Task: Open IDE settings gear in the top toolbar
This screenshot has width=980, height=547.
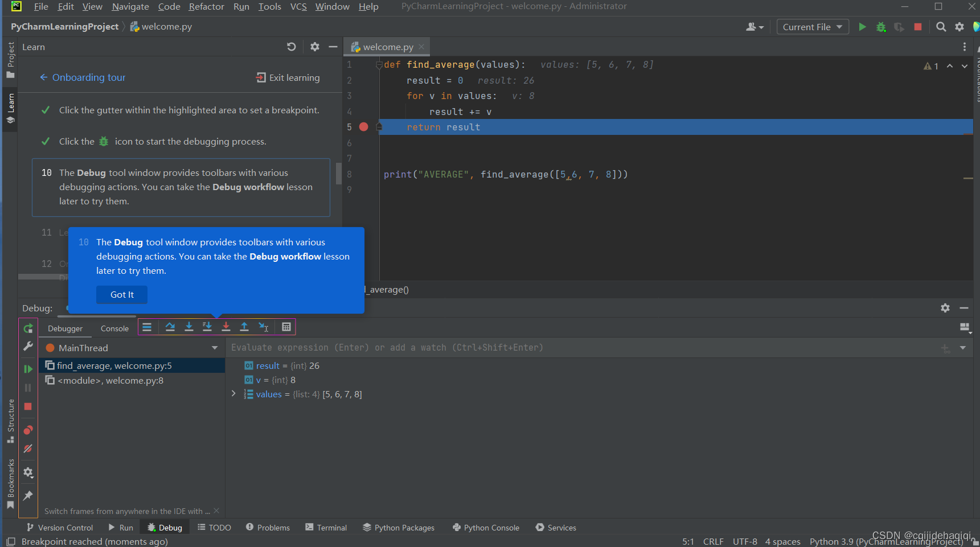Action: point(960,27)
